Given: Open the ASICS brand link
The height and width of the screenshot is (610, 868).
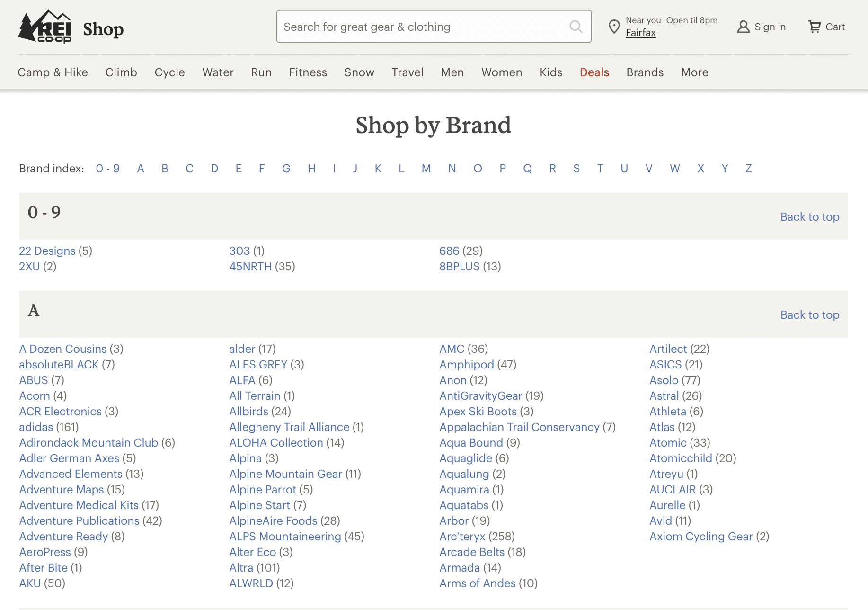Looking at the screenshot, I should tap(665, 364).
